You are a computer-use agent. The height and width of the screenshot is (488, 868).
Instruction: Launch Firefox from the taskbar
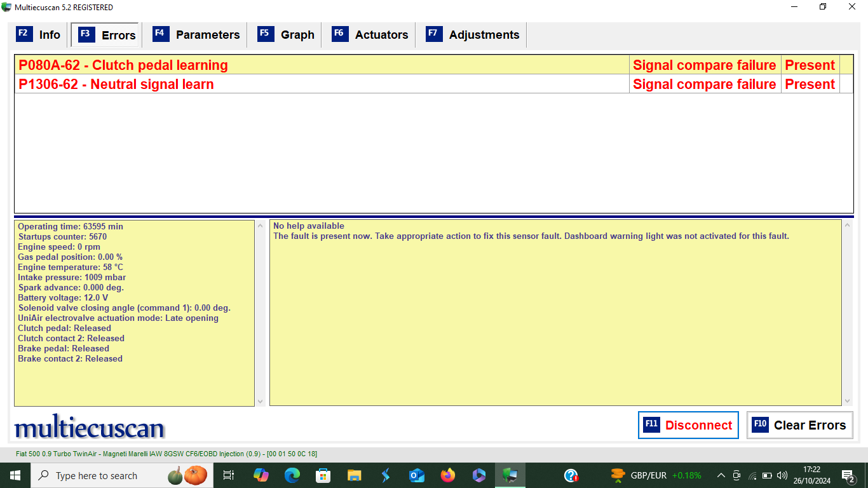[x=448, y=475]
